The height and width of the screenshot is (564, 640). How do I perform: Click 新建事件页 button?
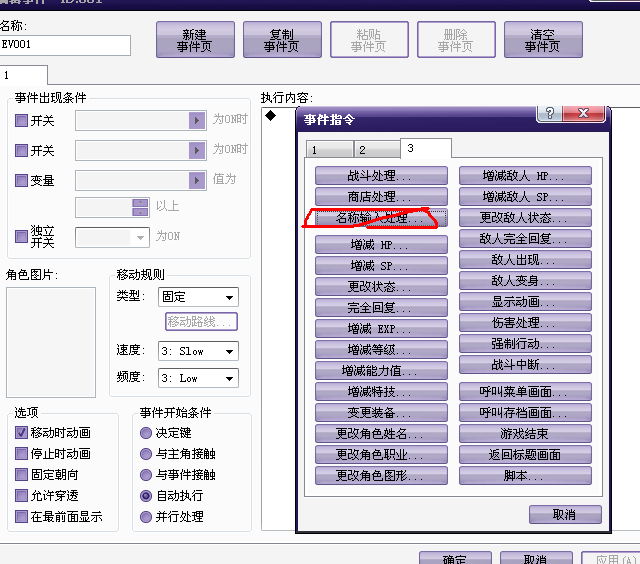[195, 40]
